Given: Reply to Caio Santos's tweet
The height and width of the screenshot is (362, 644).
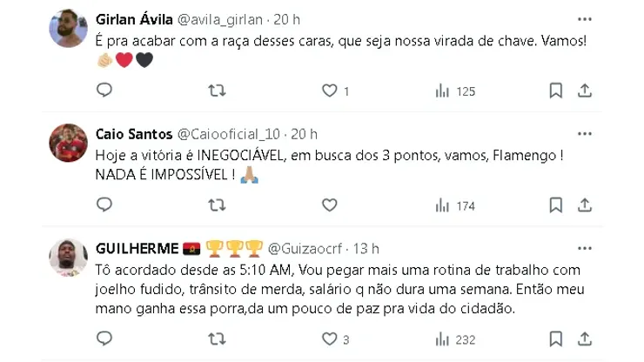Looking at the screenshot, I should [104, 205].
